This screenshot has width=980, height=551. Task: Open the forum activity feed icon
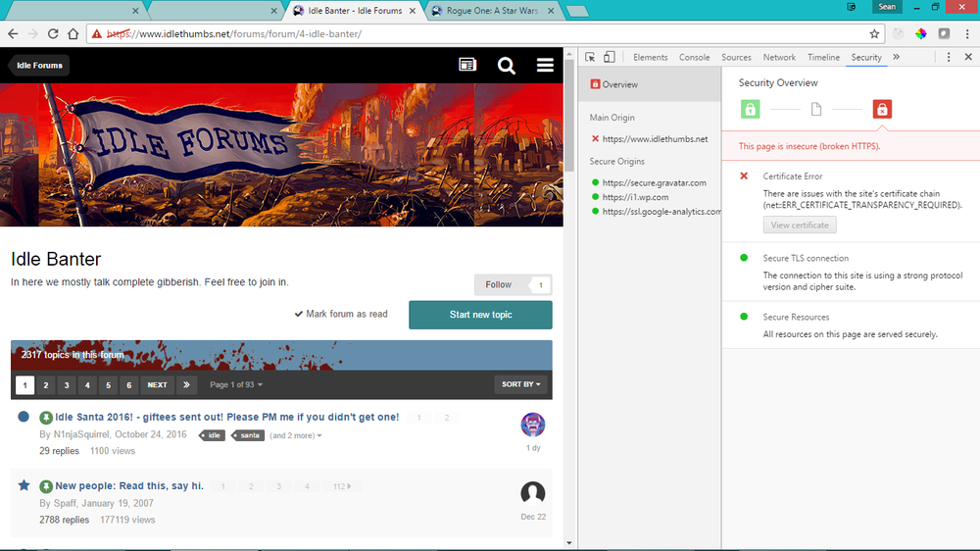point(467,65)
